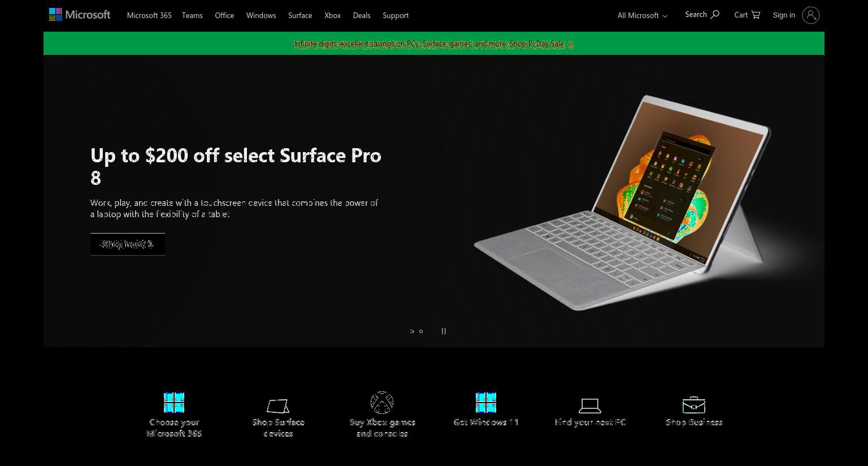
Task: Open the shopping cart icon
Action: (x=756, y=15)
